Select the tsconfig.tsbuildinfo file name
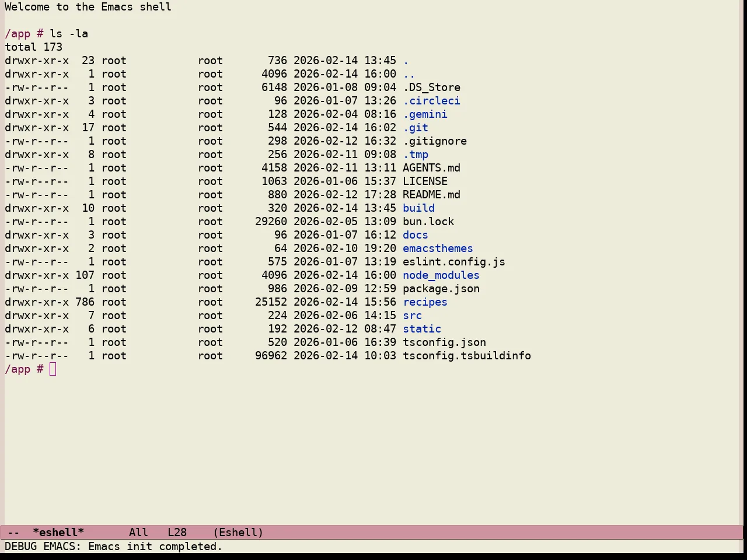The image size is (747, 560). [x=467, y=356]
